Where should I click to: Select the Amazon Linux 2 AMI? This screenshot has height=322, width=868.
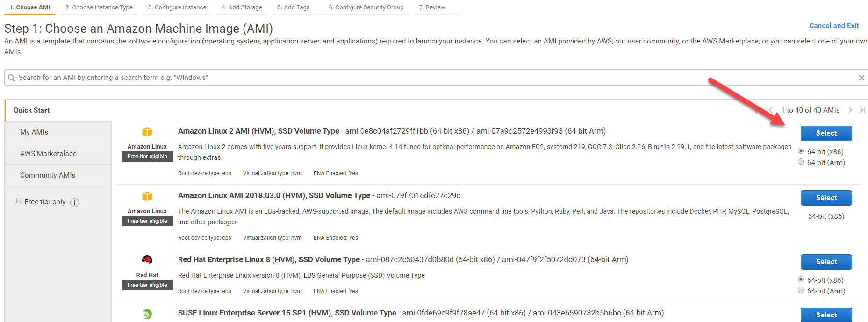[x=826, y=133]
